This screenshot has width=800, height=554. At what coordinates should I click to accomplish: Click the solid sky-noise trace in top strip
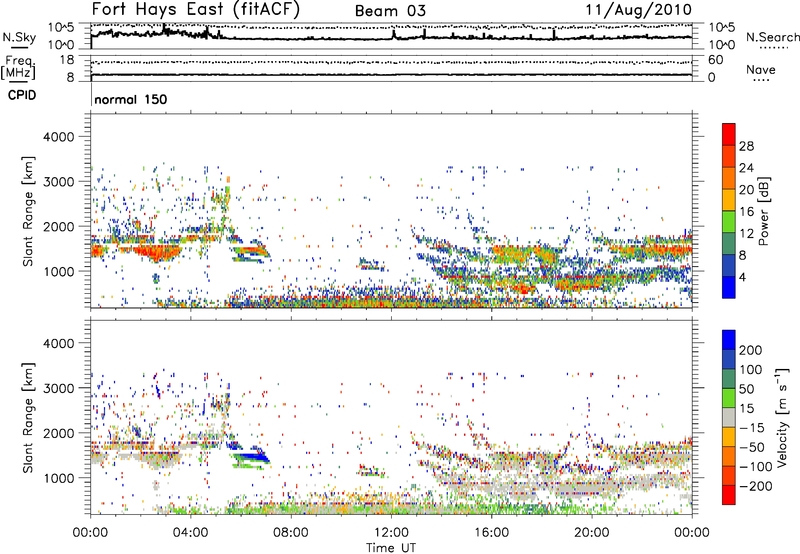[391, 37]
